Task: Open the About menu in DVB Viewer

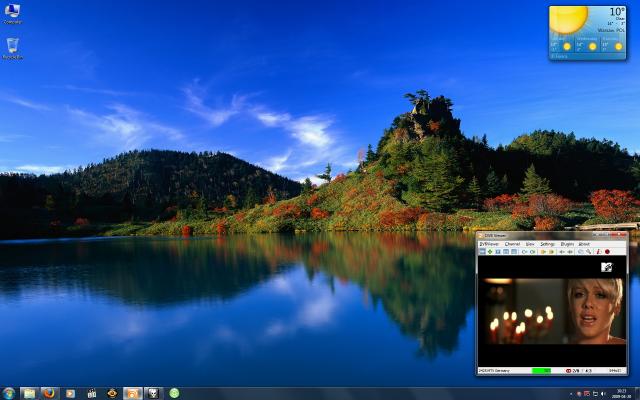Action: click(x=584, y=244)
